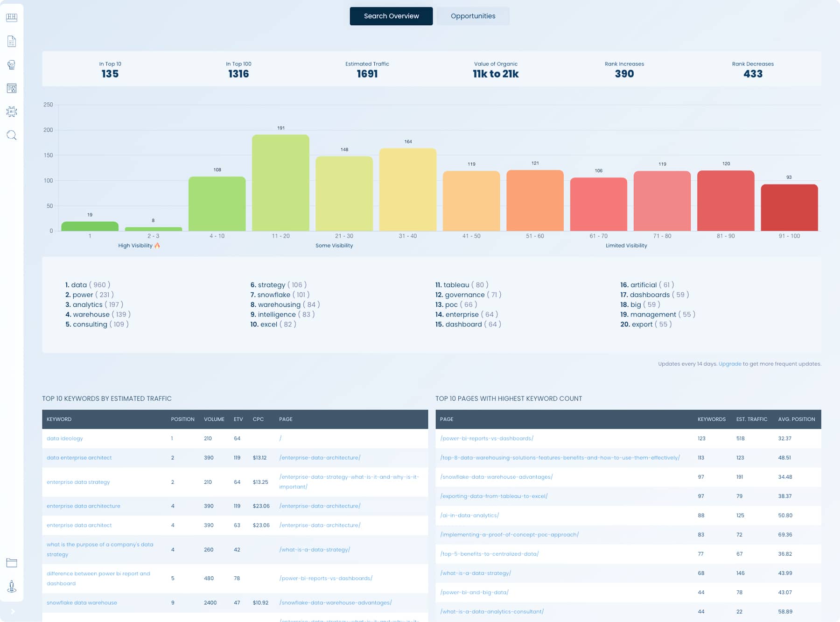Open the /ai-in-data-analytics/ page link

point(469,516)
